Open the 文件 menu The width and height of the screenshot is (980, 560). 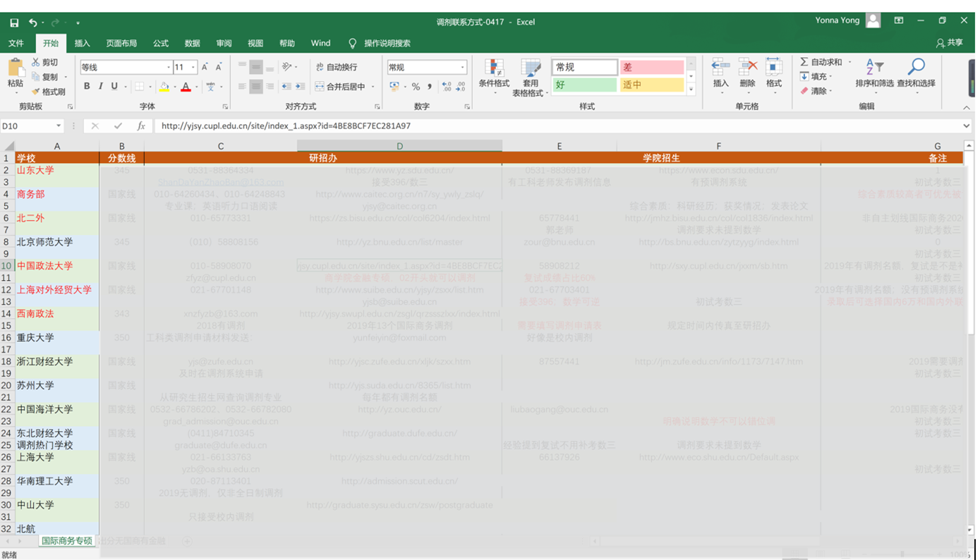(x=16, y=43)
